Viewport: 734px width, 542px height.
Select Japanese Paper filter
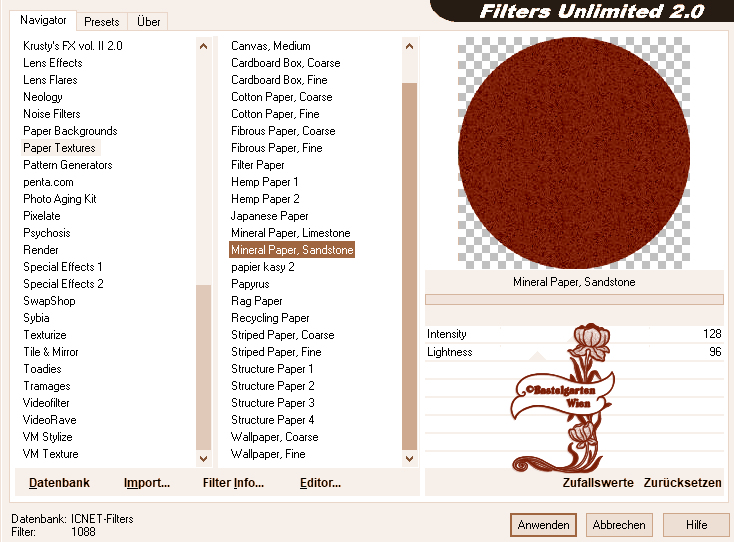coord(269,216)
